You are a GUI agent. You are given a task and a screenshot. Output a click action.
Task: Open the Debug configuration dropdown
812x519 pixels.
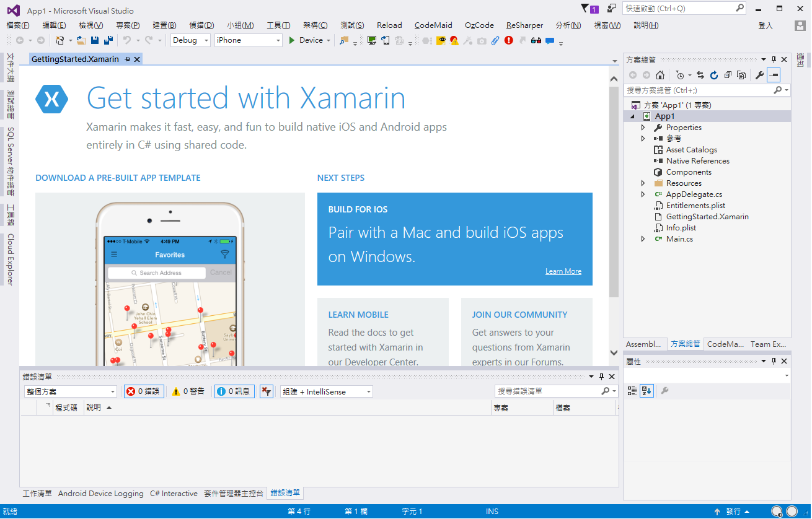190,40
